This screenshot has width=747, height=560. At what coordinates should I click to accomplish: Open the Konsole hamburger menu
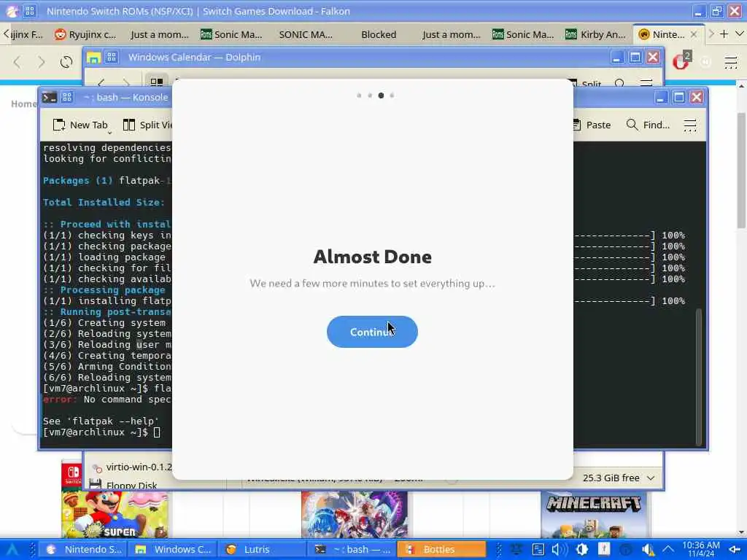pyautogui.click(x=690, y=125)
